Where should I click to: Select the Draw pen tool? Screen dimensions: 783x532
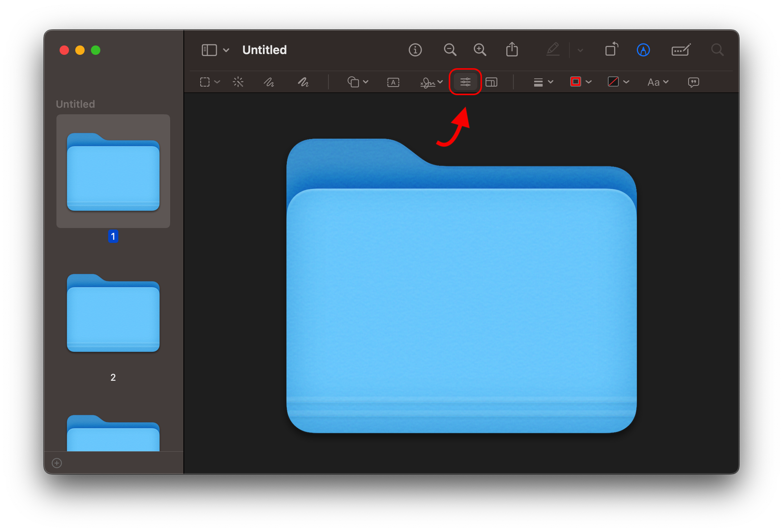click(x=303, y=82)
